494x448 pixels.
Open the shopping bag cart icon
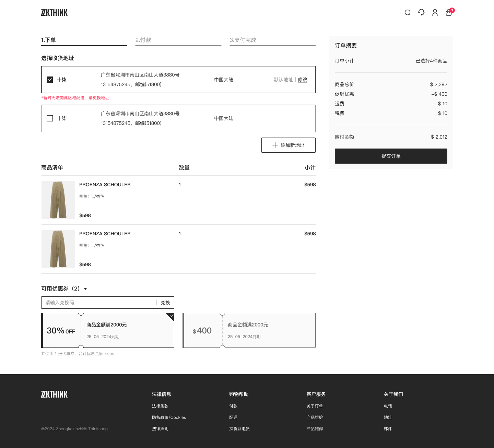pyautogui.click(x=449, y=13)
